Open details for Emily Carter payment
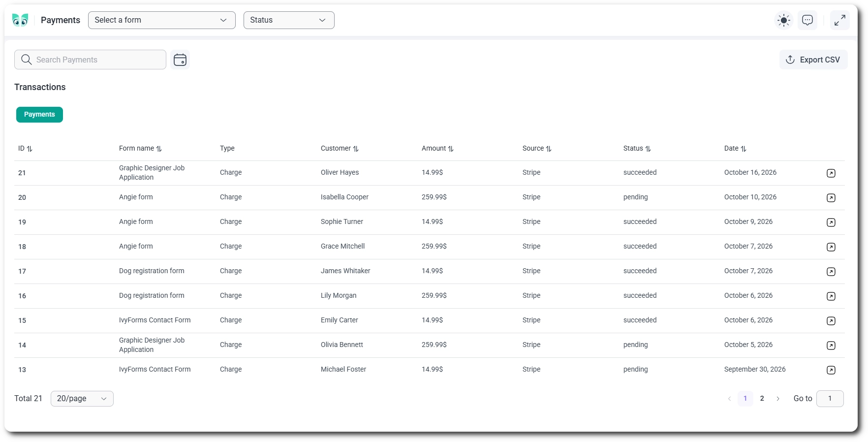The height and width of the screenshot is (442, 868). click(831, 321)
